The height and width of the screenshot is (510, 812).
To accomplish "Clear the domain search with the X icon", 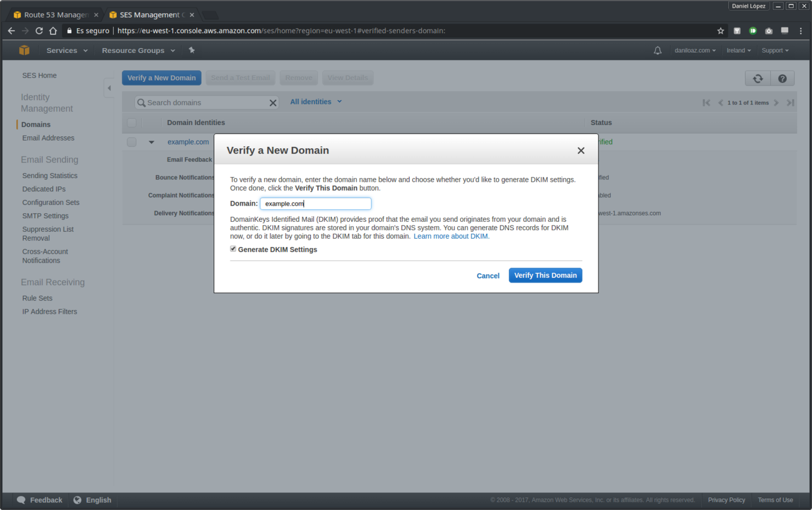I will (x=273, y=101).
